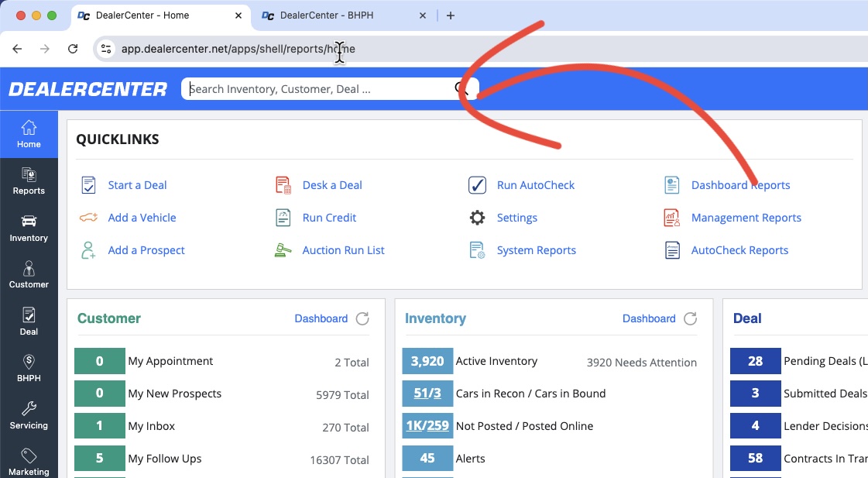Viewport: 868px width, 478px height.
Task: Open the Desk a Deal link
Action: click(332, 185)
